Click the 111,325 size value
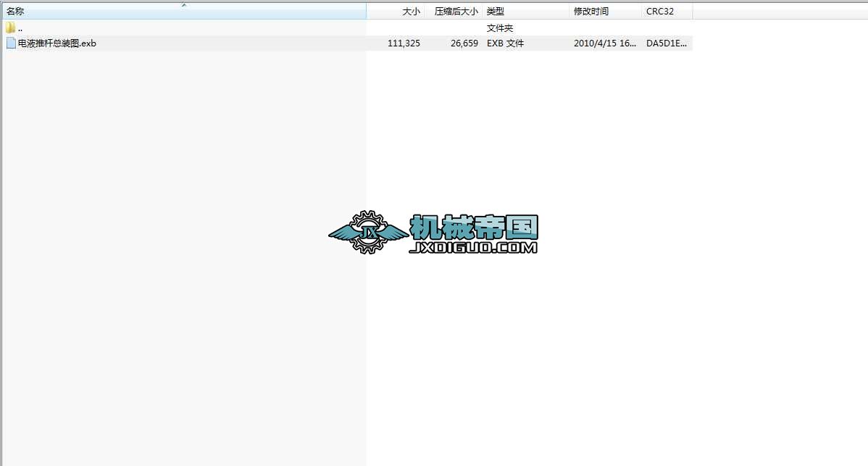The width and height of the screenshot is (868, 466). tap(404, 43)
